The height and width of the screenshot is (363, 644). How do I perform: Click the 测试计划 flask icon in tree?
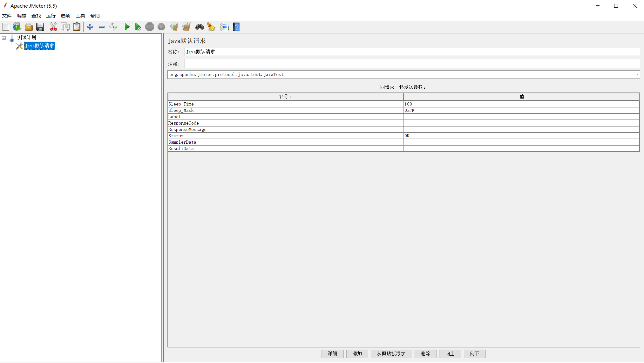[x=12, y=38]
